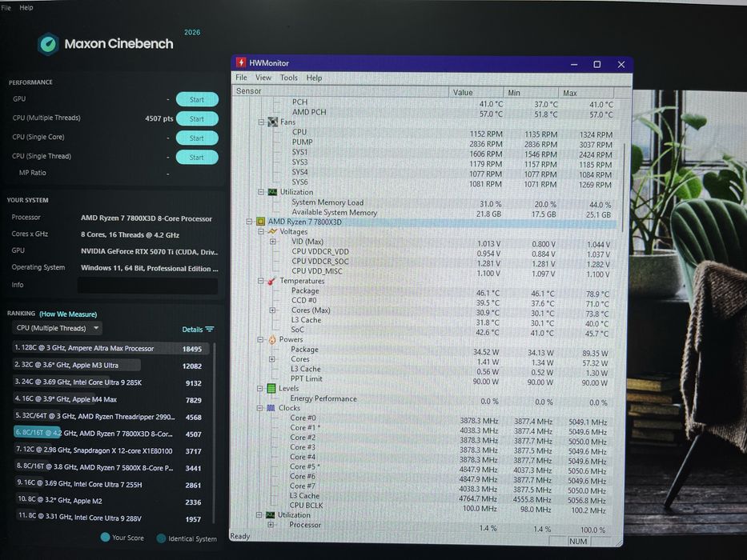
Task: Collapse the Voltages branch
Action: tap(260, 231)
